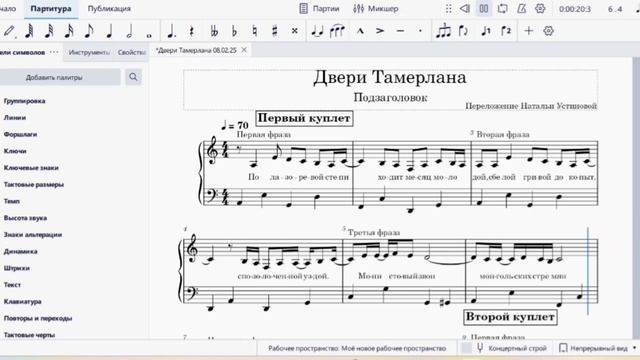Image resolution: width=640 pixels, height=360 pixels.
Task: Rewind playback to the start
Action: pyautogui.click(x=464, y=9)
